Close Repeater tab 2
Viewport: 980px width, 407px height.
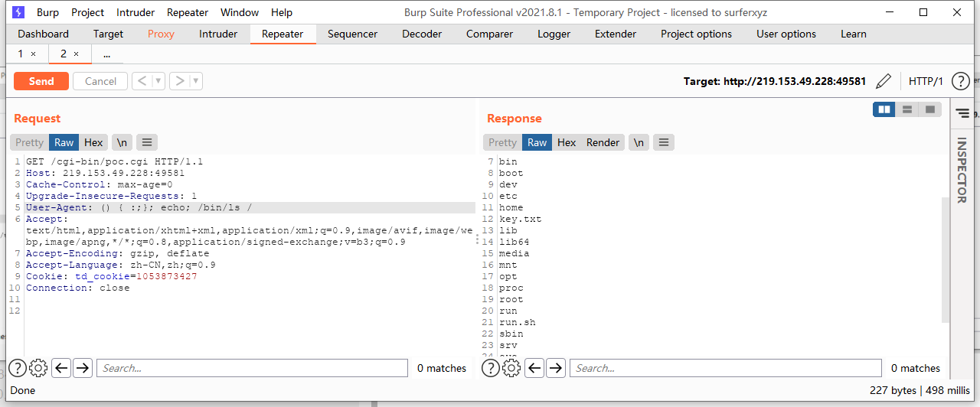click(x=76, y=54)
